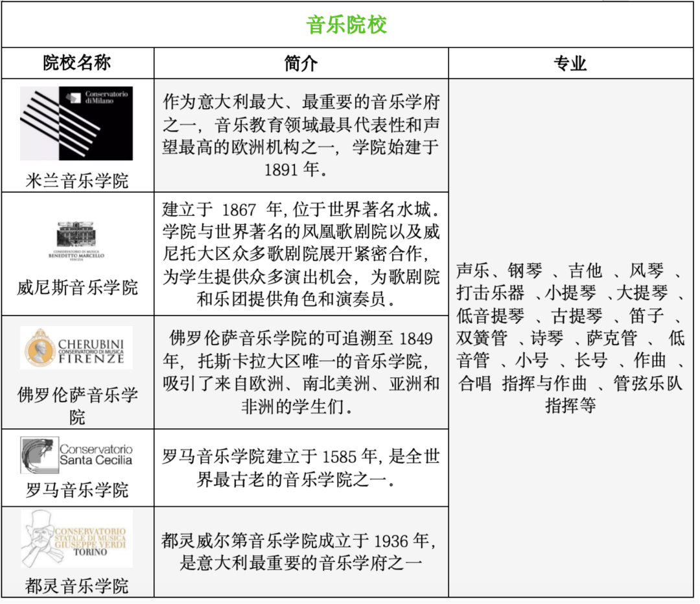Click the Florence description mentioning 1849年
Image resolution: width=700 pixels, height=604 pixels.
pyautogui.click(x=301, y=372)
